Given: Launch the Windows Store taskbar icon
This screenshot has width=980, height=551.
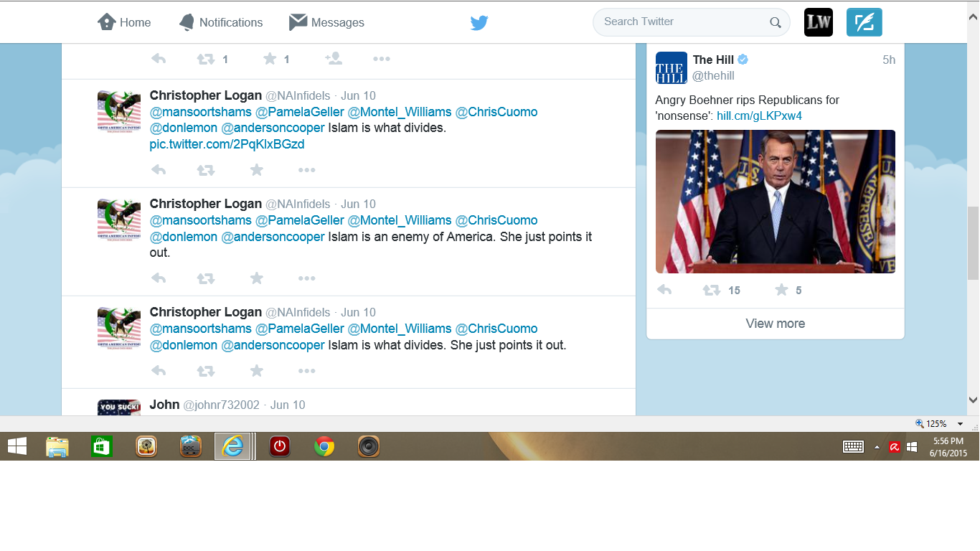Looking at the screenshot, I should (x=101, y=447).
